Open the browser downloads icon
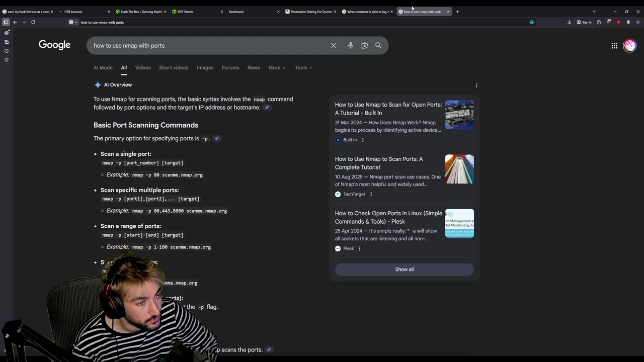The height and width of the screenshot is (362, 644). point(569,22)
